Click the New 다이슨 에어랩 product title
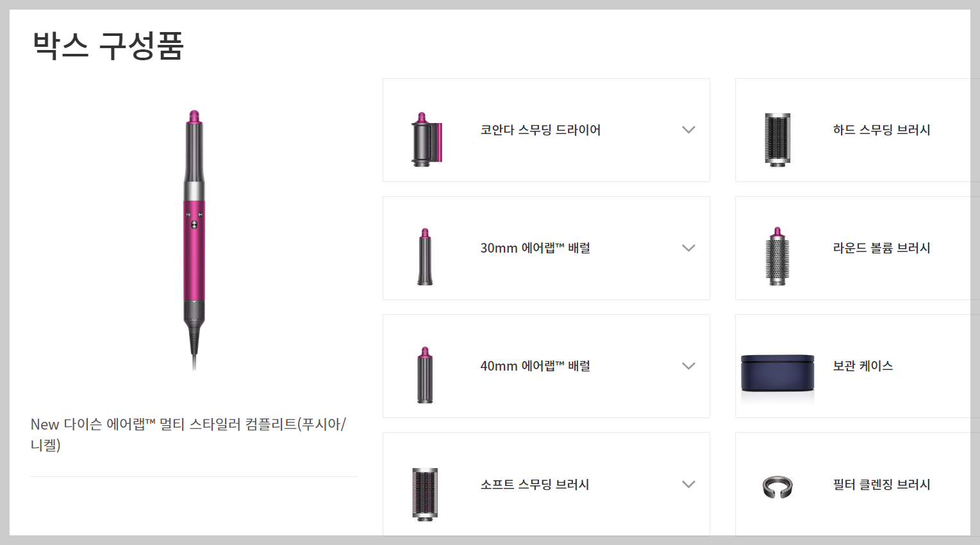980x545 pixels. 188,434
